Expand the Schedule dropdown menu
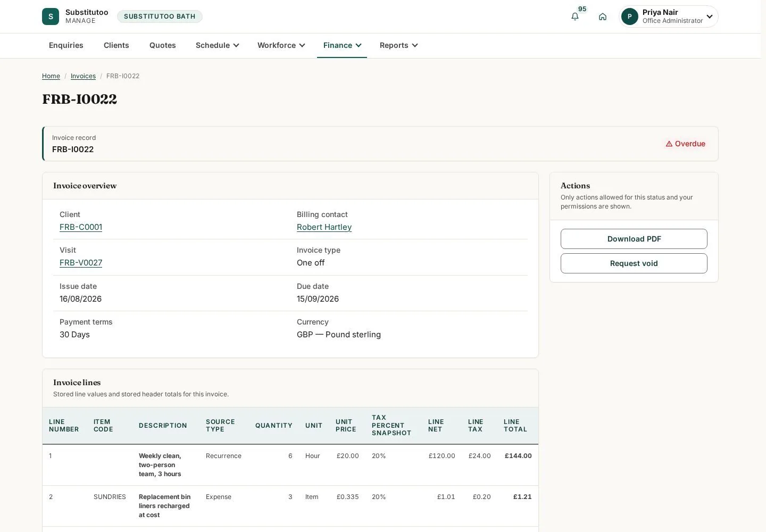 [x=218, y=45]
